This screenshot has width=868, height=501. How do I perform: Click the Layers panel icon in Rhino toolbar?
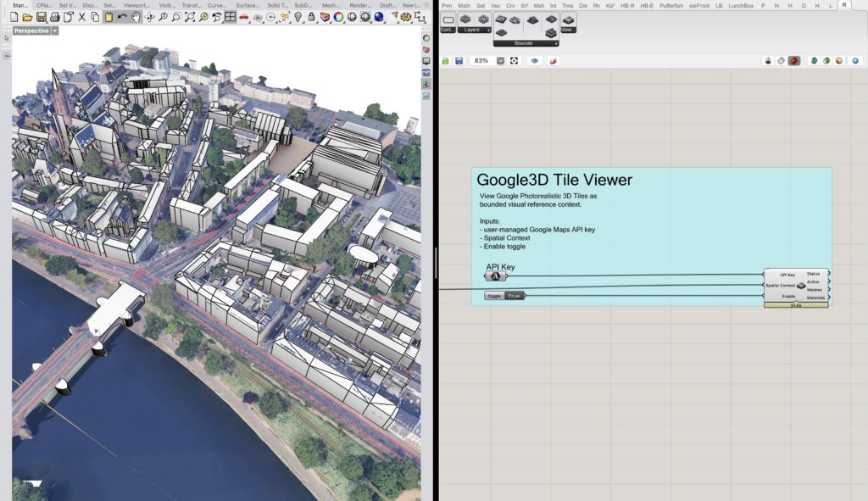325,17
